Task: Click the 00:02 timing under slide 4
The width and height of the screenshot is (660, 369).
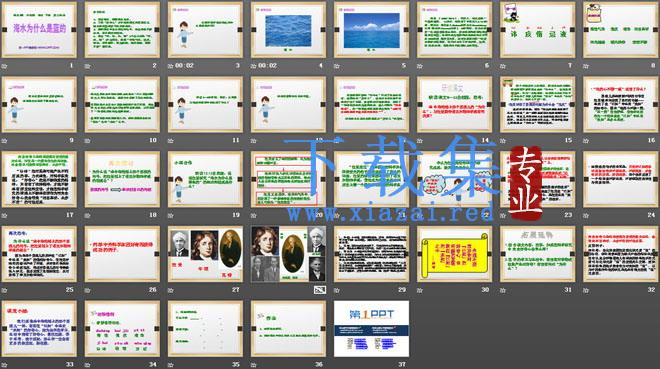Action: click(x=267, y=66)
